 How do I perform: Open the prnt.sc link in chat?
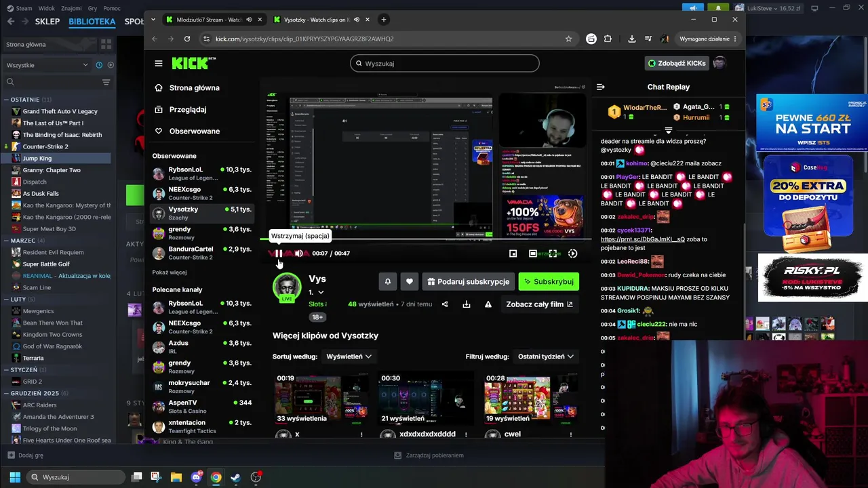click(x=642, y=239)
